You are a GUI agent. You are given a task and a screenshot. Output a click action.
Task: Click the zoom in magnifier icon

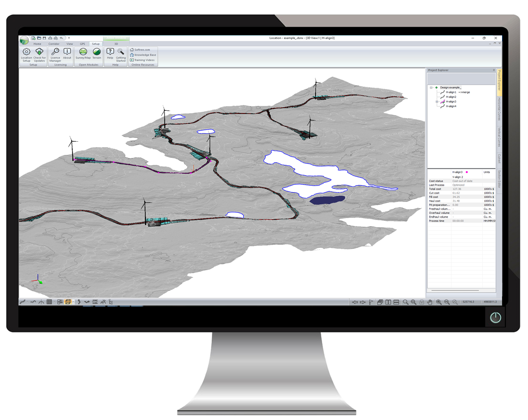(x=439, y=302)
